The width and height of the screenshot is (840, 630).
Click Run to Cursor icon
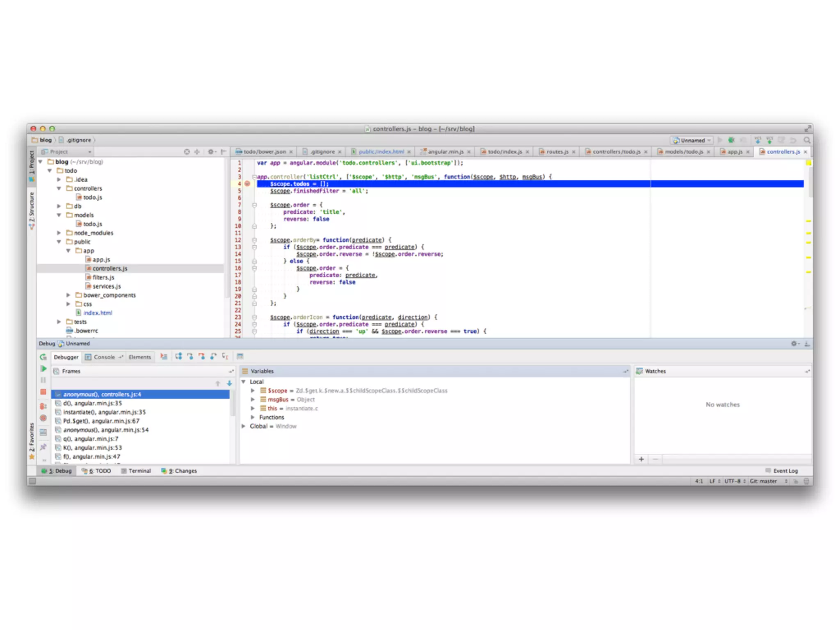click(x=225, y=356)
